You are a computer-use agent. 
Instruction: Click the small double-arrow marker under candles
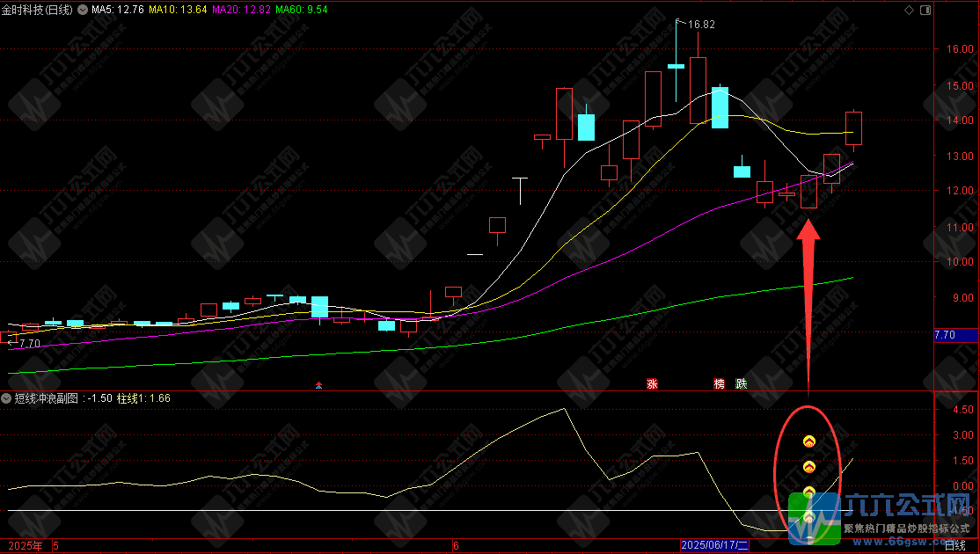(x=319, y=384)
